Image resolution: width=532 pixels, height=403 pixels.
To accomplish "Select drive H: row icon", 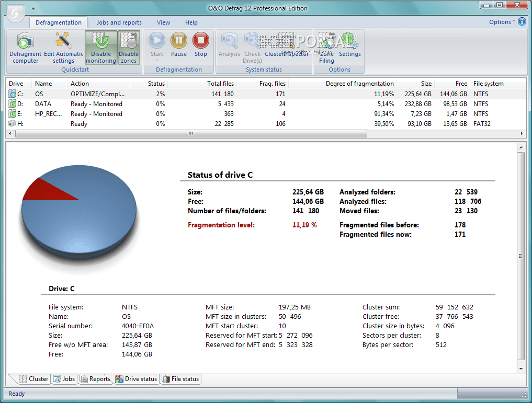I will tap(12, 124).
